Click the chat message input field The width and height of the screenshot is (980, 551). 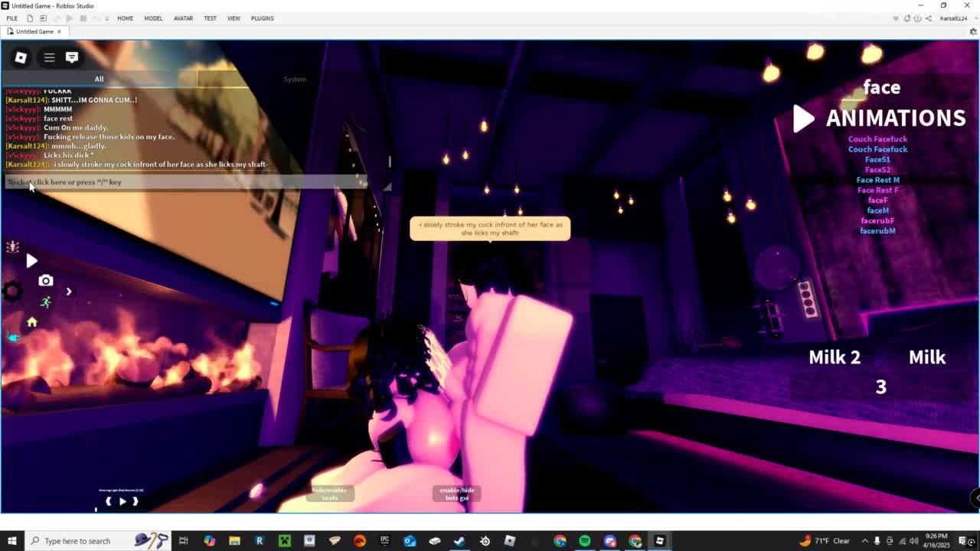184,182
